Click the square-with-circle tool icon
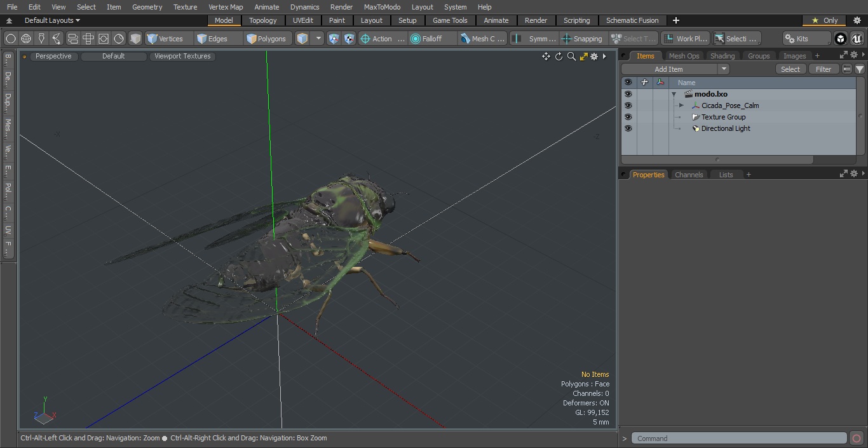868x448 pixels. (x=104, y=39)
